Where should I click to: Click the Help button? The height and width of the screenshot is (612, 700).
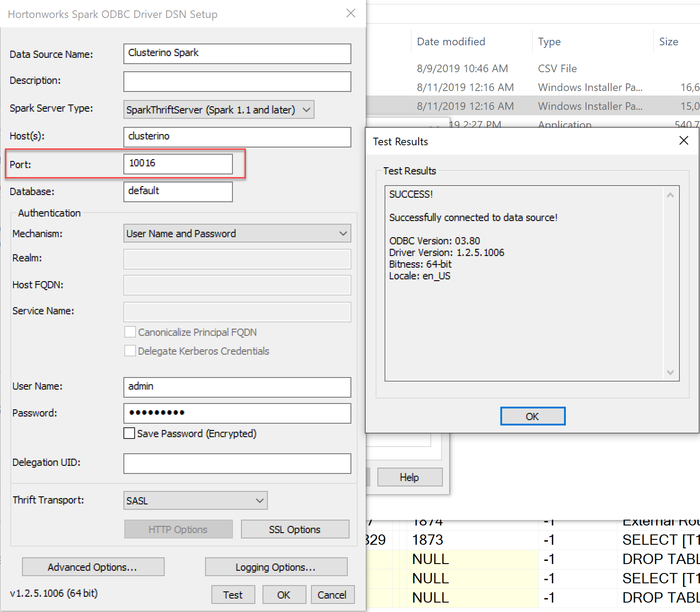409,477
